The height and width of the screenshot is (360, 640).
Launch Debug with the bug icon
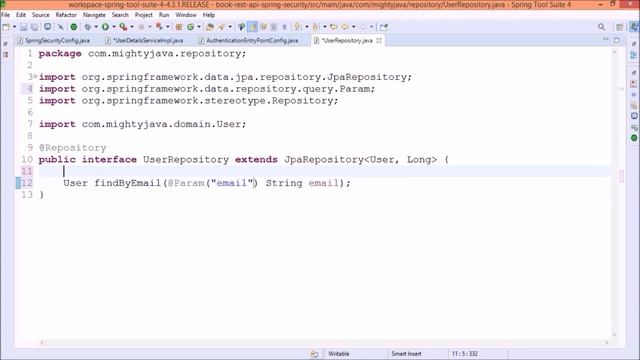(87, 27)
